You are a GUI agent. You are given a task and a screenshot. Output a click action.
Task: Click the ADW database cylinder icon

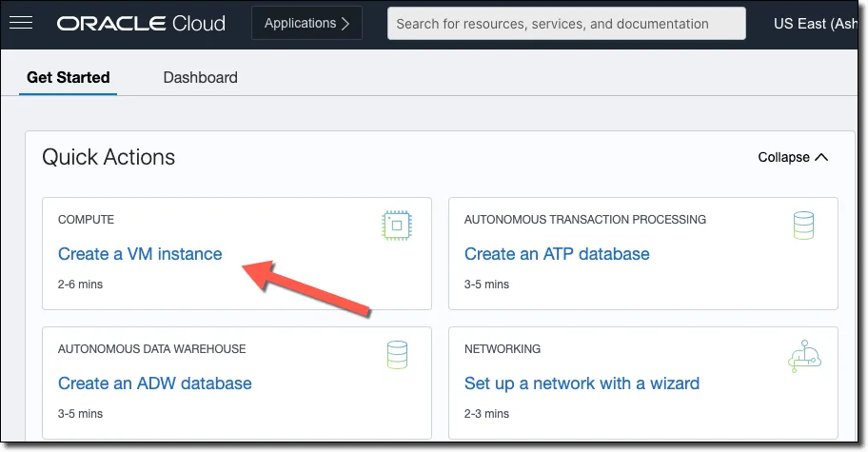(x=397, y=355)
